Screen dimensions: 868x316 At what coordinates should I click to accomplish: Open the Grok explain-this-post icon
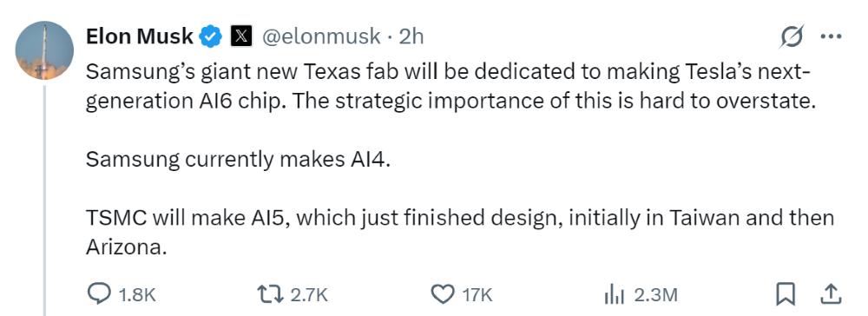791,37
